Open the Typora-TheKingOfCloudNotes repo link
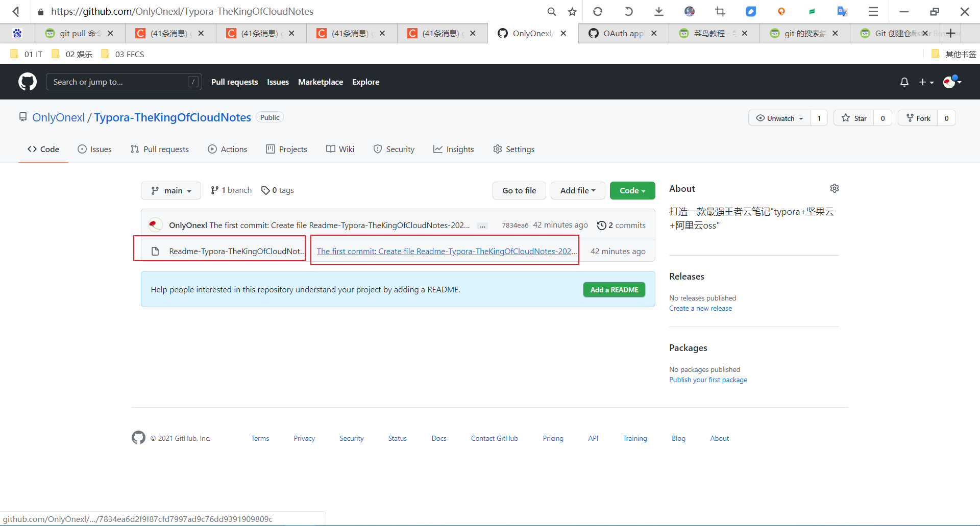Screen dimensions: 980x526 pos(173,117)
